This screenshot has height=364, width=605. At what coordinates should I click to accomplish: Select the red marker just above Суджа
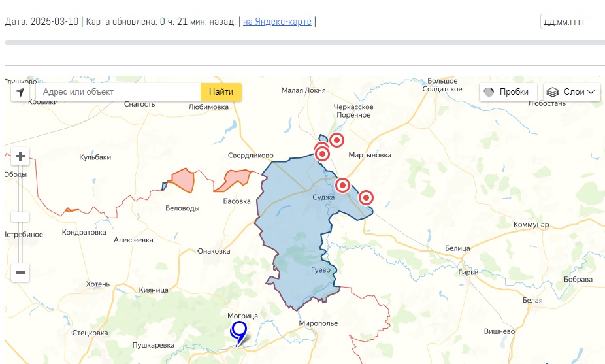342,185
